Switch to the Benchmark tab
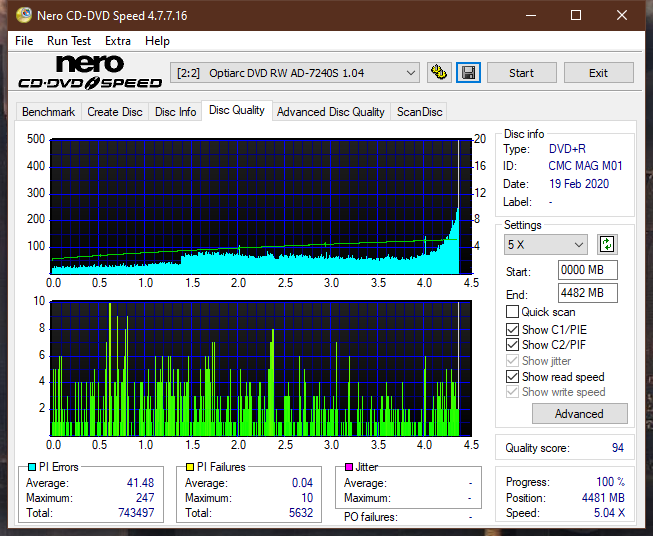The width and height of the screenshot is (653, 536). [x=49, y=112]
